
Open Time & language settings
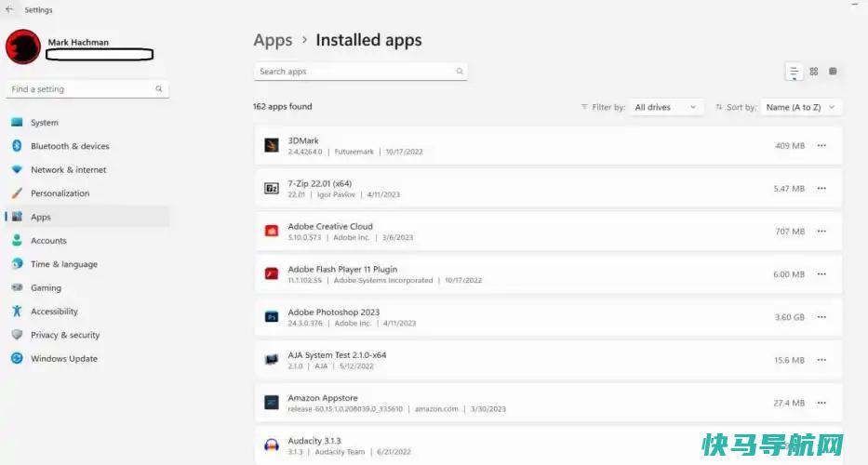87,264
